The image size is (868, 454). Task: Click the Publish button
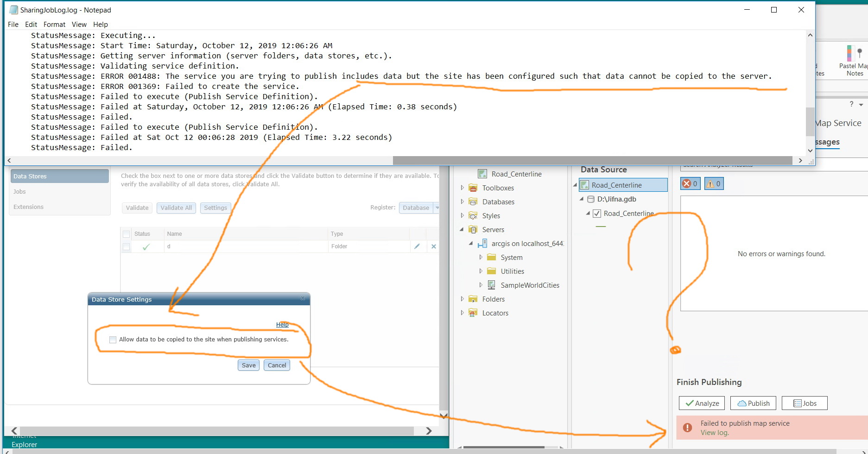coord(753,403)
